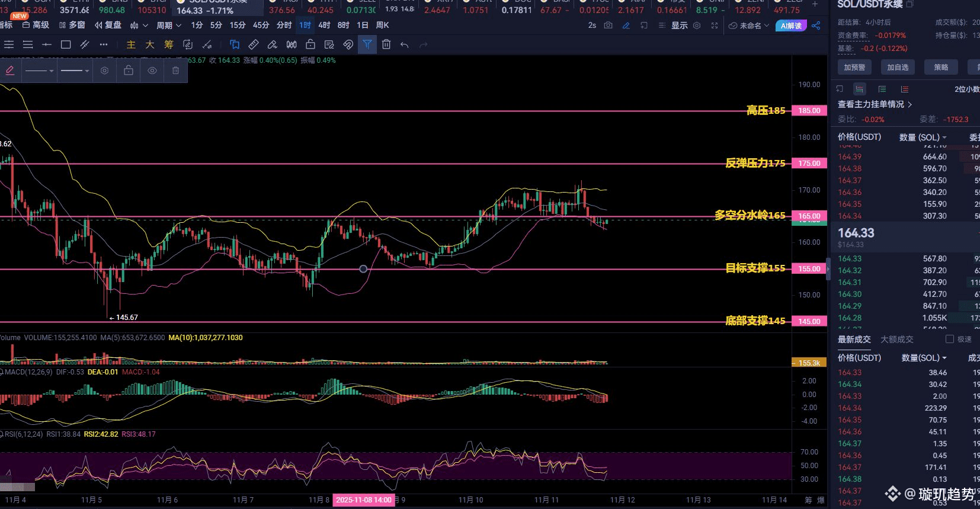Image resolution: width=980 pixels, height=509 pixels.
Task: Select the ruler measurement tool
Action: [254, 44]
